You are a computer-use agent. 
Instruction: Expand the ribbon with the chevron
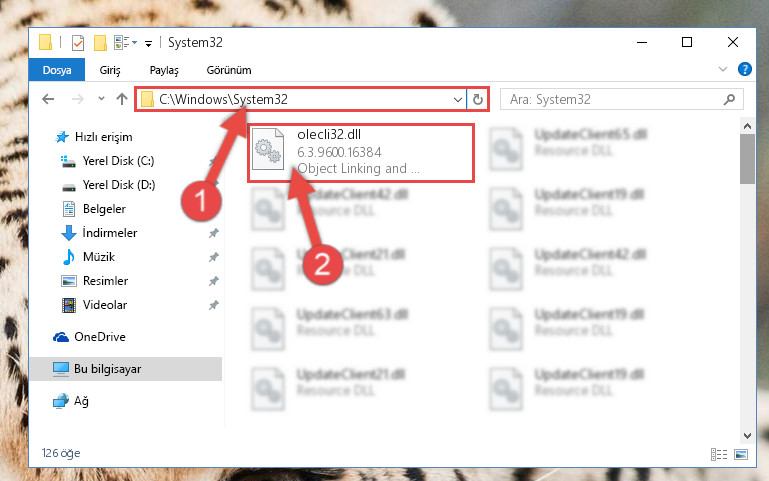click(722, 69)
